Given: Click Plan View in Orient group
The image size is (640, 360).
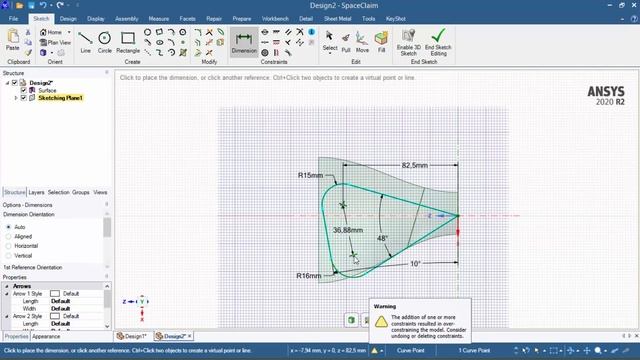Looking at the screenshot, I should (55, 42).
